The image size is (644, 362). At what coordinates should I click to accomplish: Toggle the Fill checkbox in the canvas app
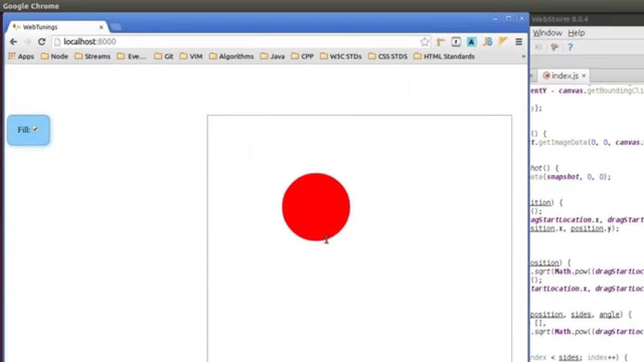35,129
